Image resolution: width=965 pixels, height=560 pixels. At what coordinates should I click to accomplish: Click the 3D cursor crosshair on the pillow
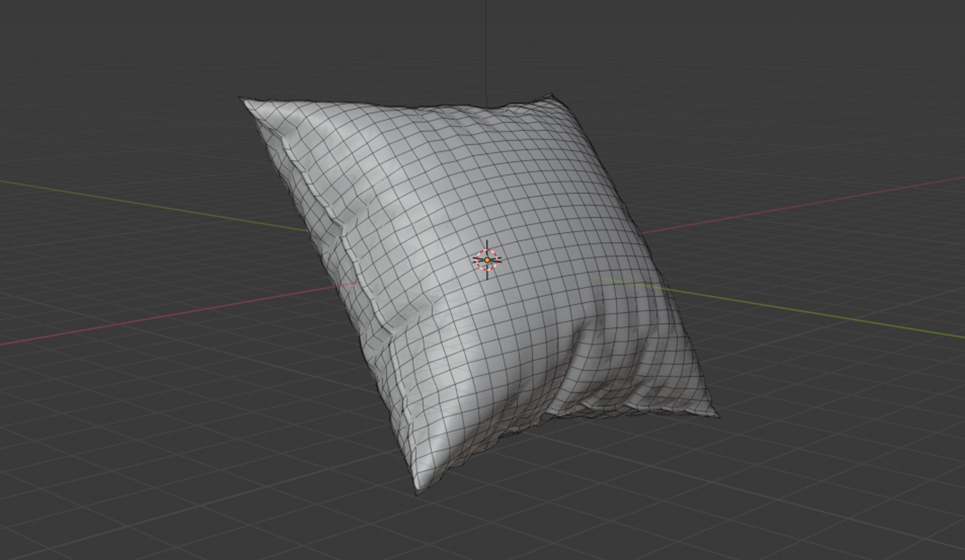point(487,260)
